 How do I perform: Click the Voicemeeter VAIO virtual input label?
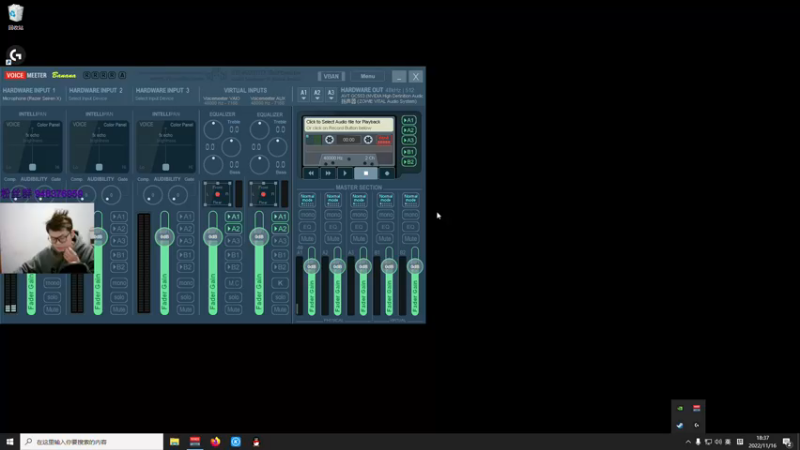click(x=221, y=101)
